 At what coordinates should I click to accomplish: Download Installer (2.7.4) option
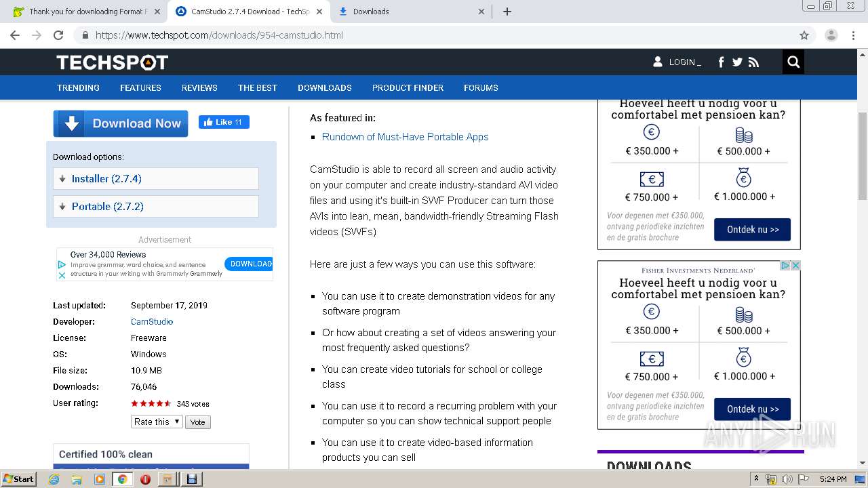156,179
